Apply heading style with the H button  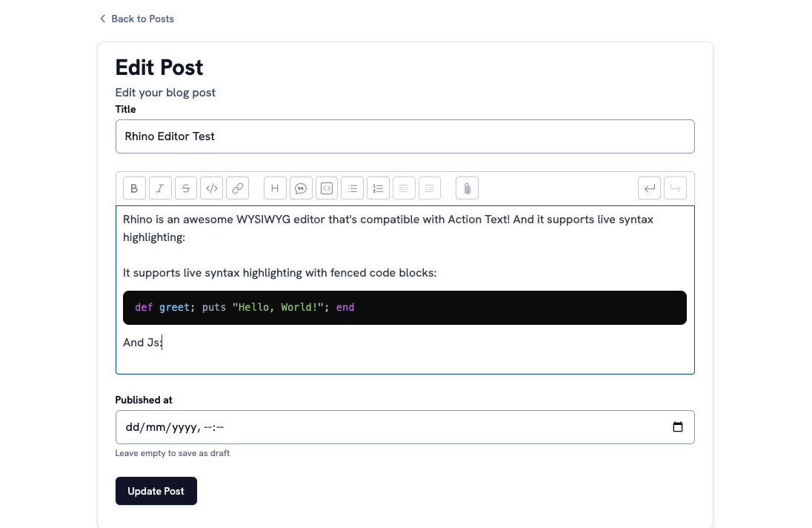click(275, 188)
